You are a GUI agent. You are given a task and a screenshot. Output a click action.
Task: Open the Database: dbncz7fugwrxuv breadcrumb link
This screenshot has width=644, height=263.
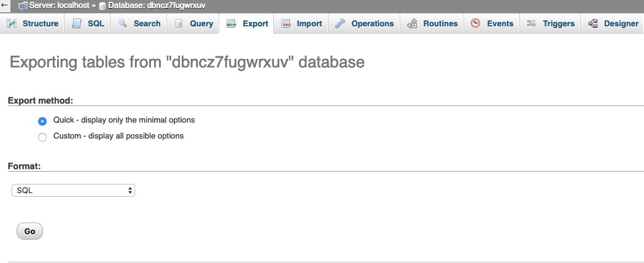pos(157,6)
